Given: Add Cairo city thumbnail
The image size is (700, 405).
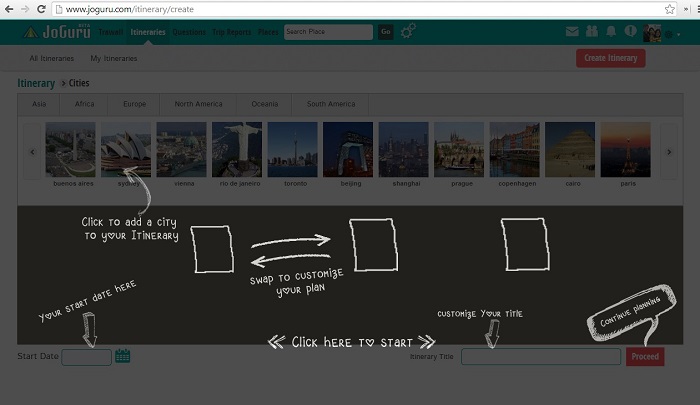Looking at the screenshot, I should pos(570,150).
